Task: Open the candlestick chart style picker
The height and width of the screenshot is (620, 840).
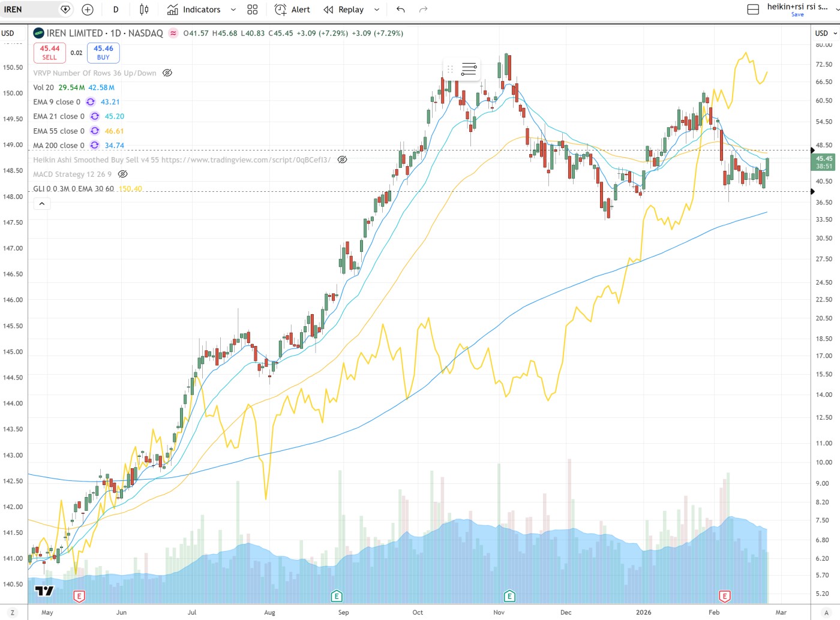Action: click(144, 10)
